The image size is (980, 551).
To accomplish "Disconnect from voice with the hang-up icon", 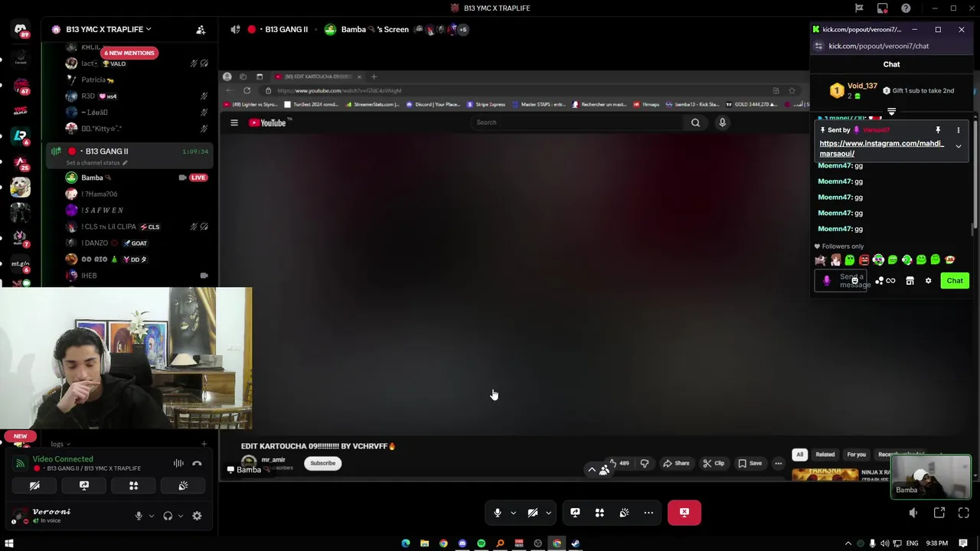I will pyautogui.click(x=197, y=463).
